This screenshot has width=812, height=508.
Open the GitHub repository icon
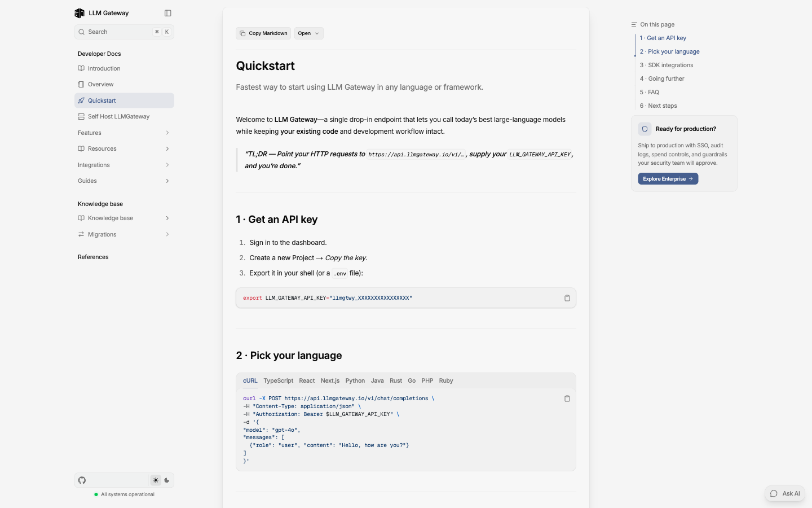coord(82,480)
